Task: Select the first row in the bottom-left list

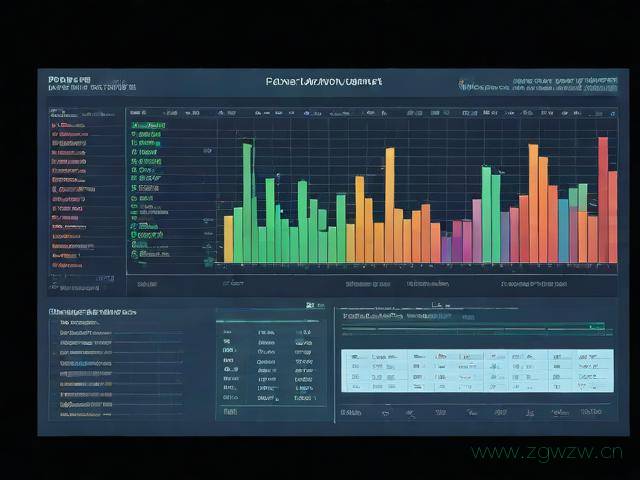Action: point(82,324)
